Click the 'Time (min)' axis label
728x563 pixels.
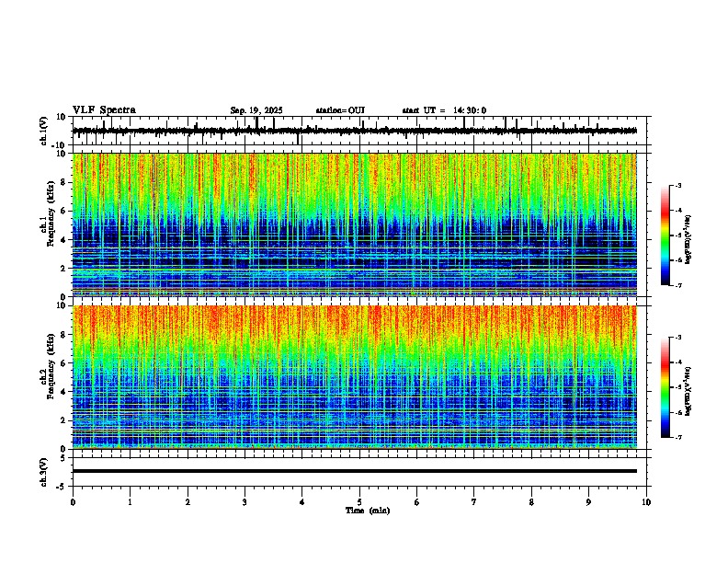click(x=368, y=511)
